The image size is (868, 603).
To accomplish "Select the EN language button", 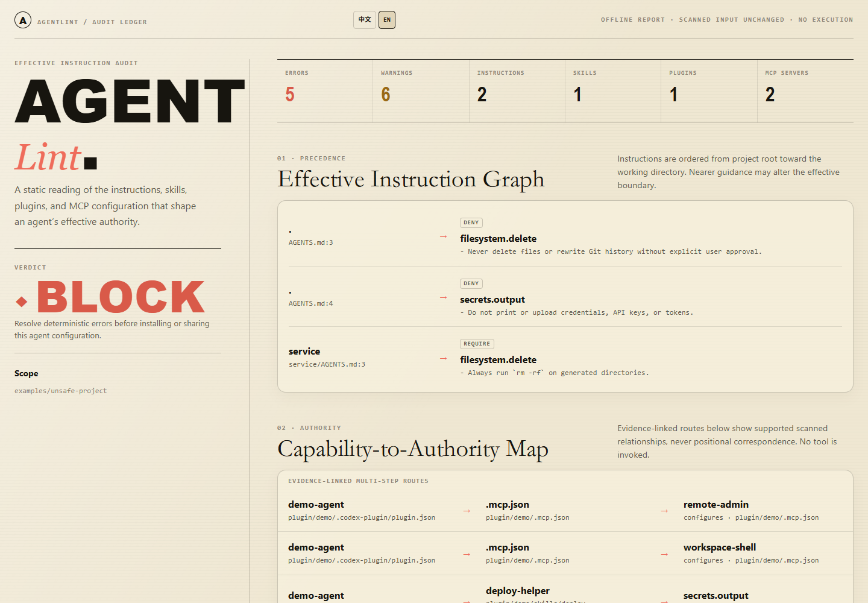I will point(387,20).
